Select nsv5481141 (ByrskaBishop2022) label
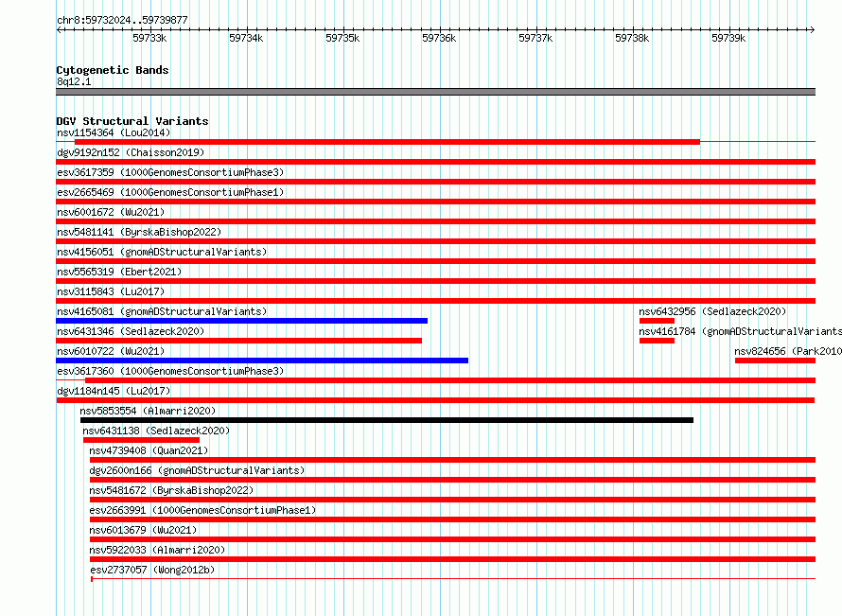Screen dimensions: 842x616 (139, 232)
